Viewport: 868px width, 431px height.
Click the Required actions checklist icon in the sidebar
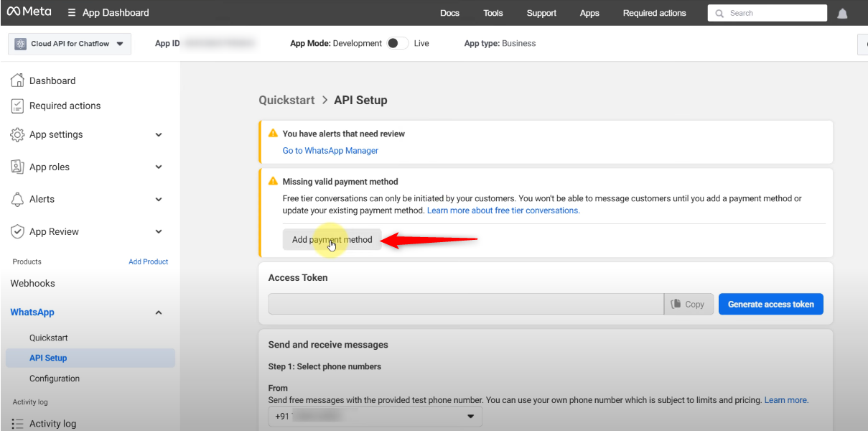tap(18, 106)
